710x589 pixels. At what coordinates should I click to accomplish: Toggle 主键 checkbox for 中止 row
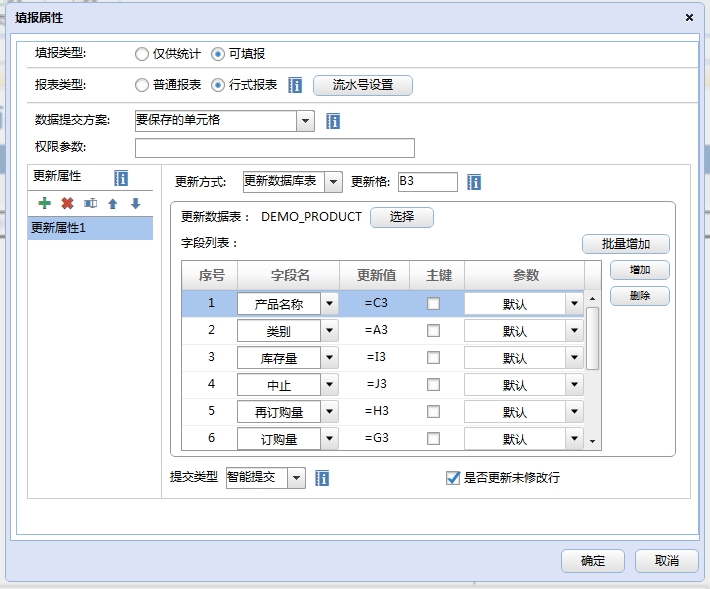433,384
